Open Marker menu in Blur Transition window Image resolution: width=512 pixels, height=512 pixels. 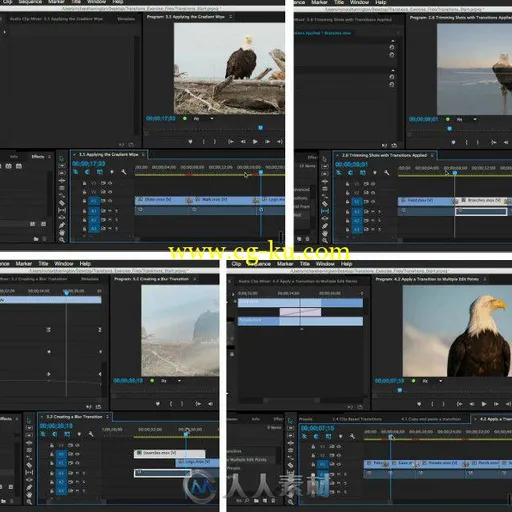(x=23, y=264)
